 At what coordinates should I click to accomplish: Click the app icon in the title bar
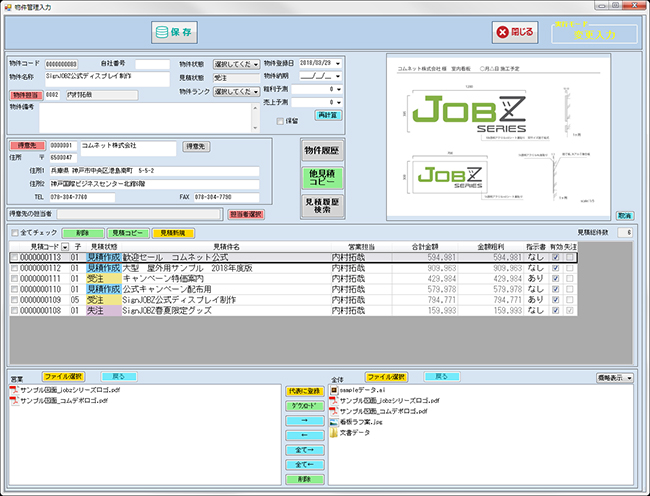pyautogui.click(x=7, y=7)
